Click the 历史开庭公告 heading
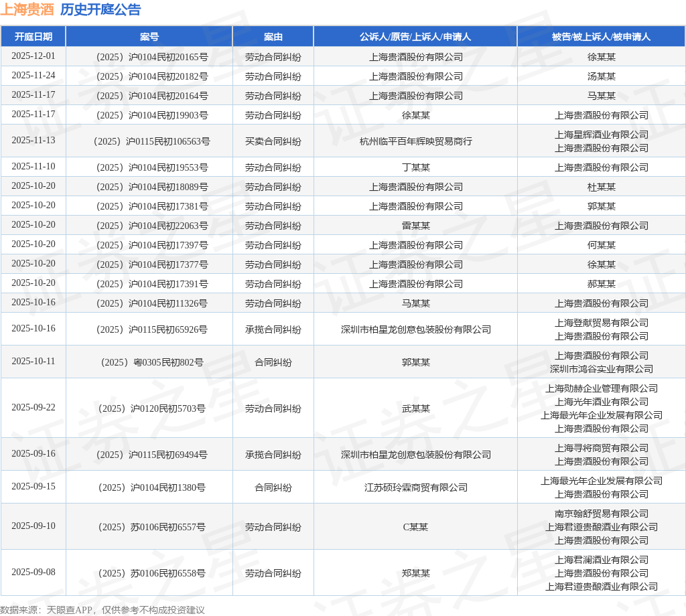The image size is (686, 616). [x=100, y=9]
